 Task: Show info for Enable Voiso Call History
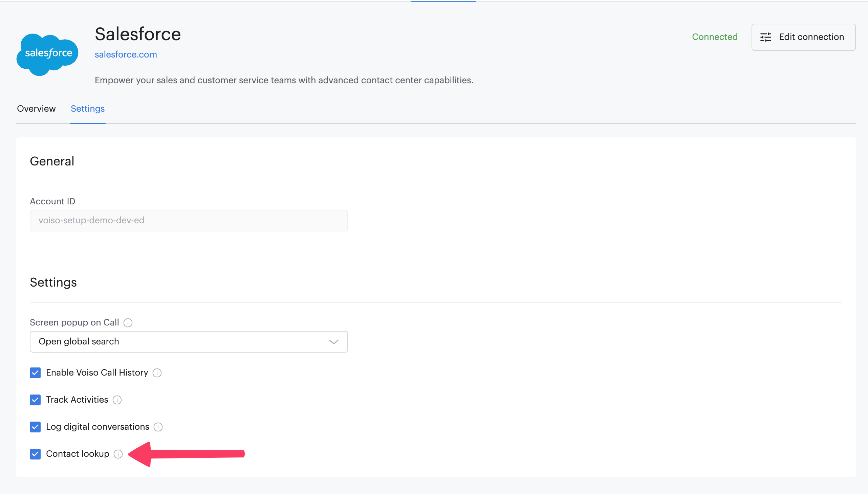(x=157, y=373)
